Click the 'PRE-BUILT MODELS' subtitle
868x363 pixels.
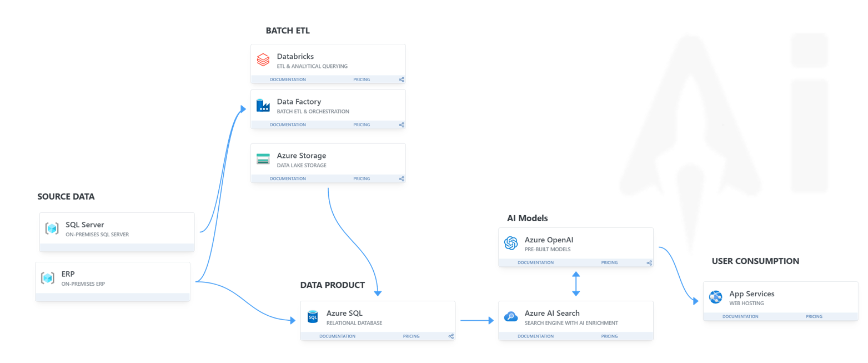tap(548, 250)
